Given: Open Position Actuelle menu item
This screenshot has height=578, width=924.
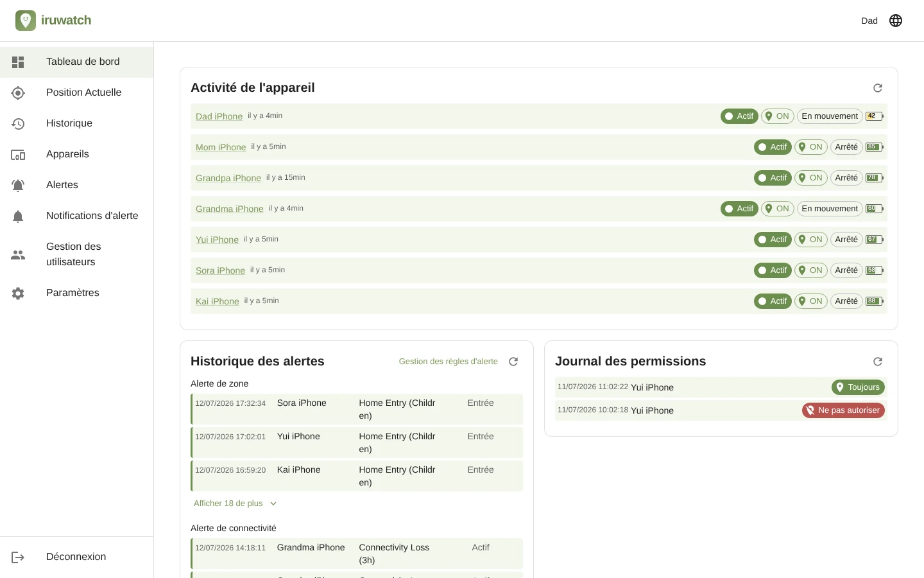Looking at the screenshot, I should click(x=77, y=92).
